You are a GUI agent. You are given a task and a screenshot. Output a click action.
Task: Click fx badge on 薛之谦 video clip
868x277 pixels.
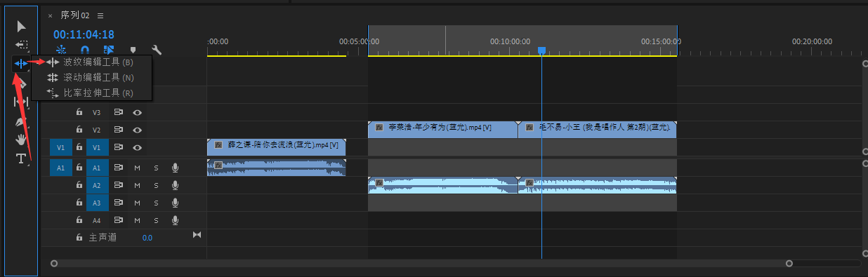[x=218, y=144]
